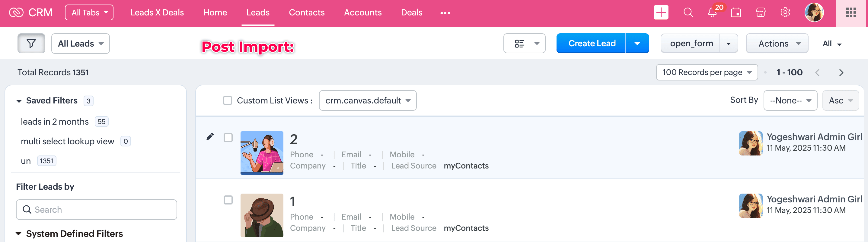Open the All Leads view dropdown
This screenshot has height=242, width=868.
tap(81, 44)
